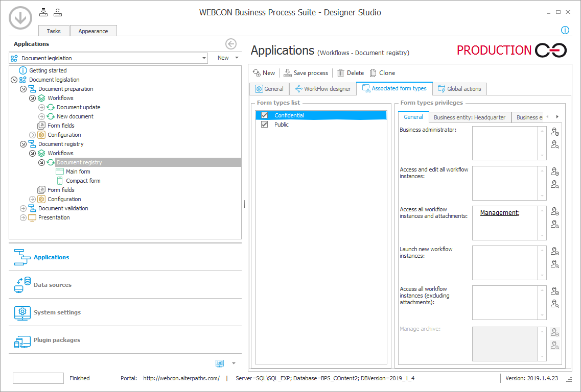This screenshot has width=581, height=392.
Task: Click the Clone button
Action: point(382,73)
